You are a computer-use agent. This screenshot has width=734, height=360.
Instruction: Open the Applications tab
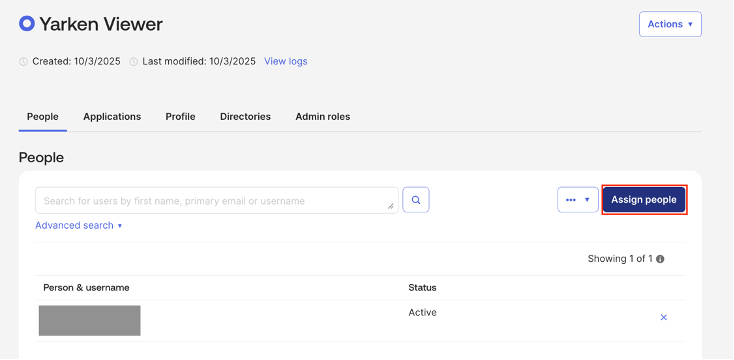click(112, 117)
